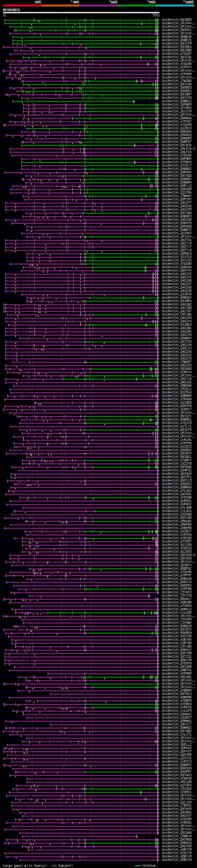Select the UniRef100_B8BHE1 label

(x=177, y=419)
